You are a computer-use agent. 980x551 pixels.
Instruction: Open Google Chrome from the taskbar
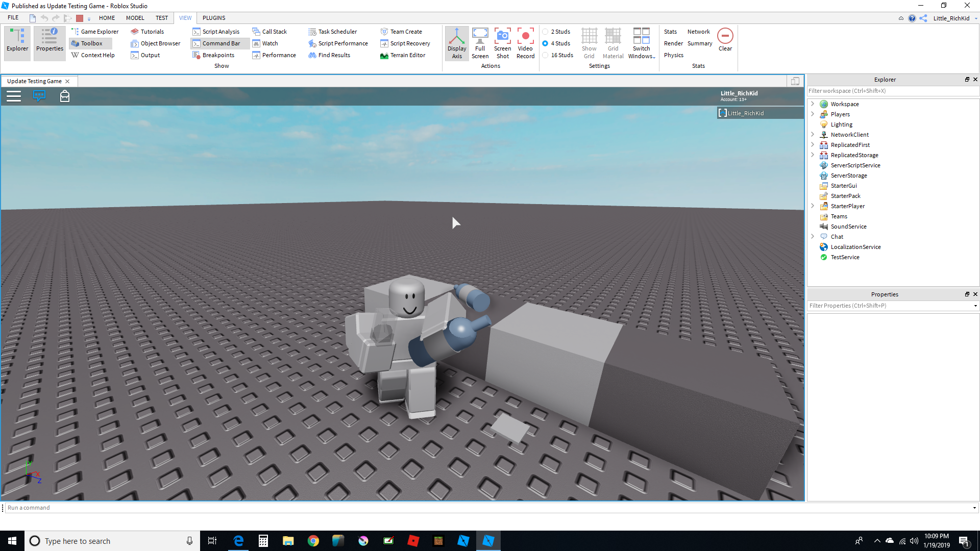point(313,541)
